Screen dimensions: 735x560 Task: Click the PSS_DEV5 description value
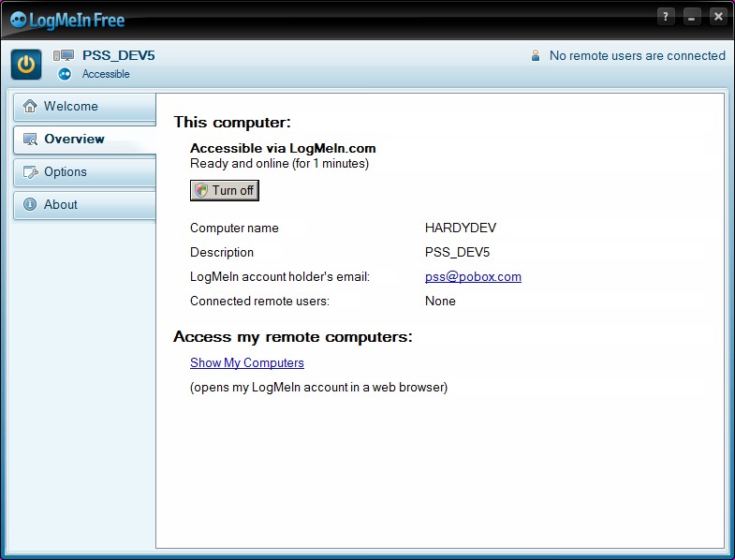[457, 252]
